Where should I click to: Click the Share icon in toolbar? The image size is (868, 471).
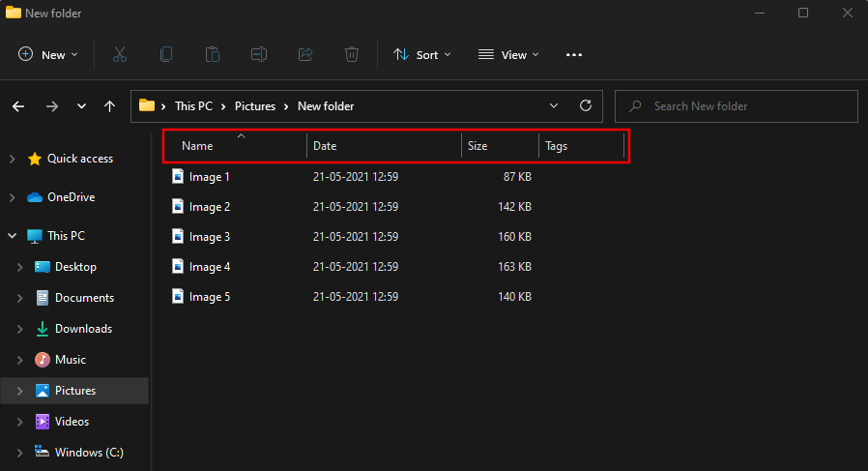[x=305, y=55]
